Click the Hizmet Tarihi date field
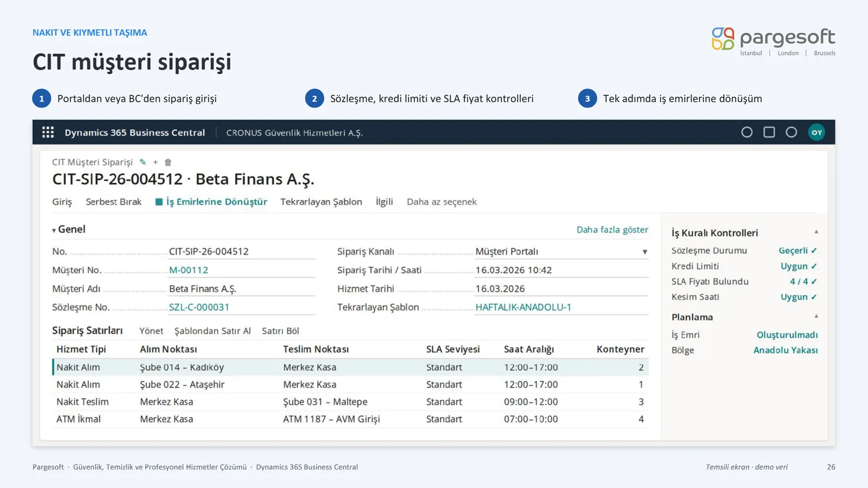868x488 pixels. coord(561,288)
